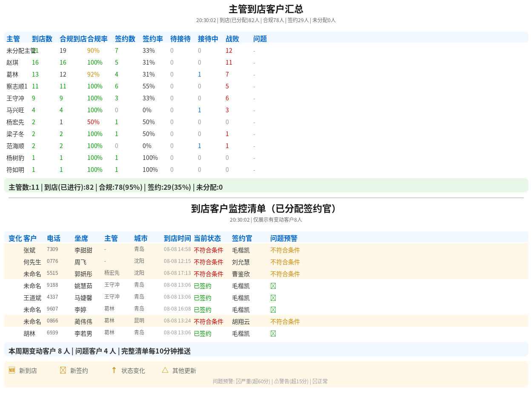The image size is (532, 405).
Task: Click the 城市 column header
Action: coord(141,238)
